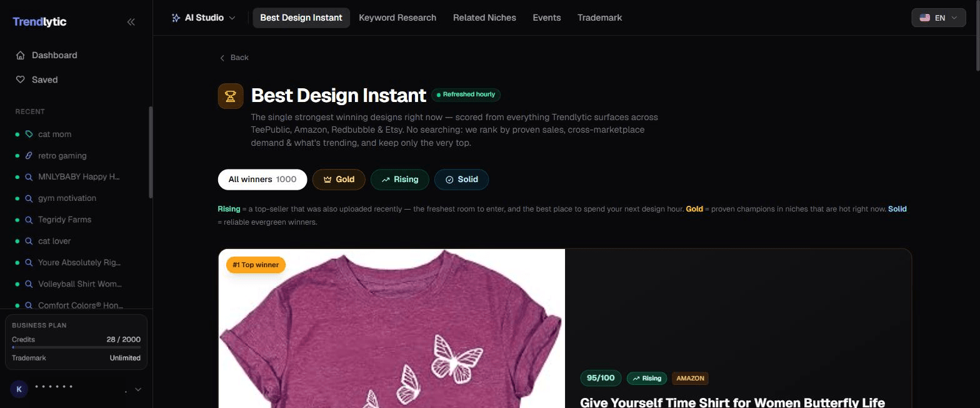Click the 95/100 score badge
The height and width of the screenshot is (408, 980).
(601, 378)
